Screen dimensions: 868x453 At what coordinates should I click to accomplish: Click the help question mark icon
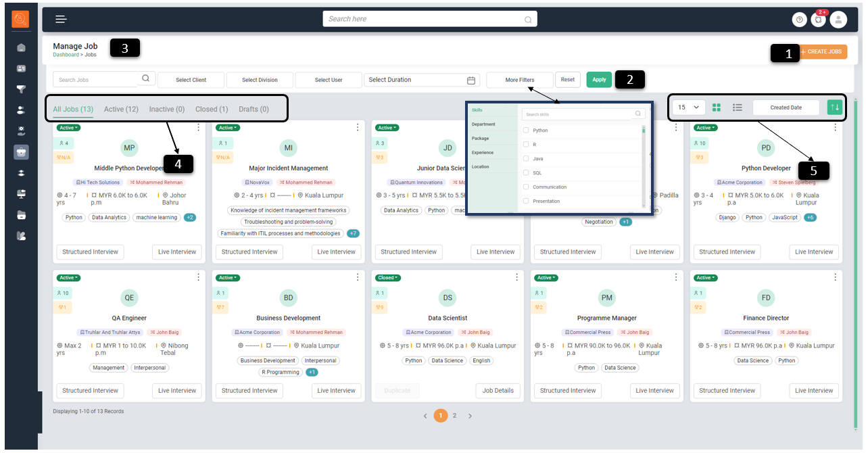[x=800, y=20]
